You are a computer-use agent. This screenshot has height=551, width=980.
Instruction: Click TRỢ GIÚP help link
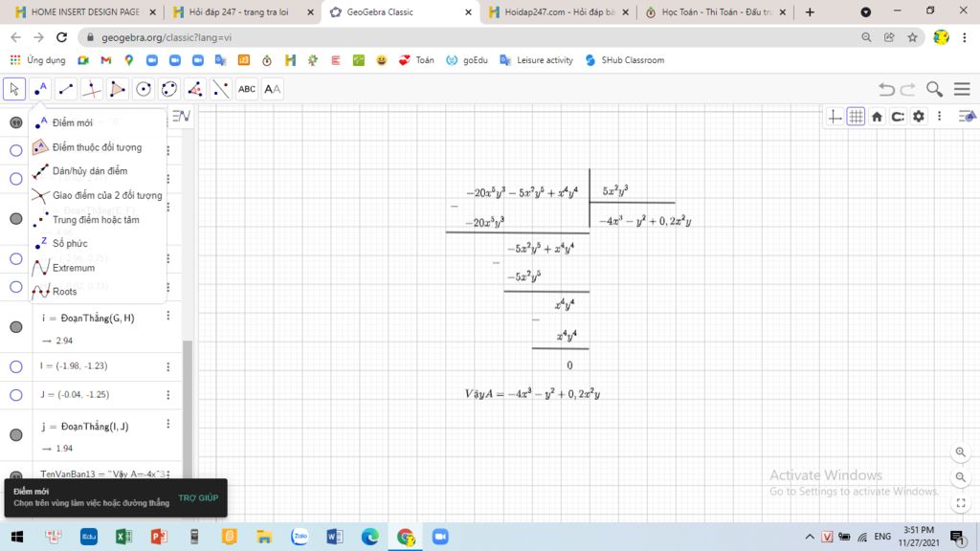tap(198, 497)
